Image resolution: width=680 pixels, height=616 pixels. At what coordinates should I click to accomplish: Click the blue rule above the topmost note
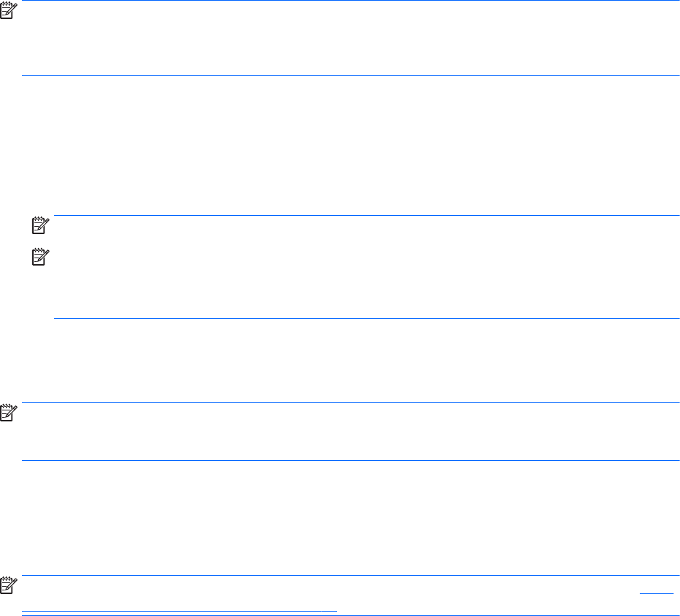[x=351, y=1]
